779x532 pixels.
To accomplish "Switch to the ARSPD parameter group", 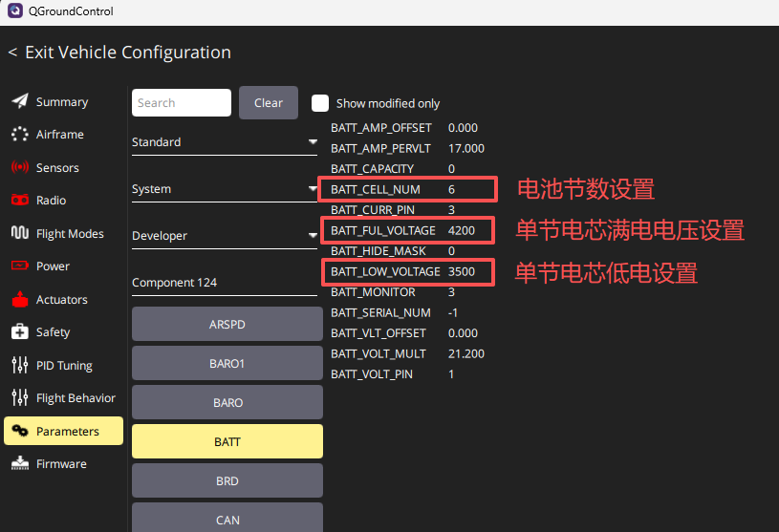I will click(227, 325).
